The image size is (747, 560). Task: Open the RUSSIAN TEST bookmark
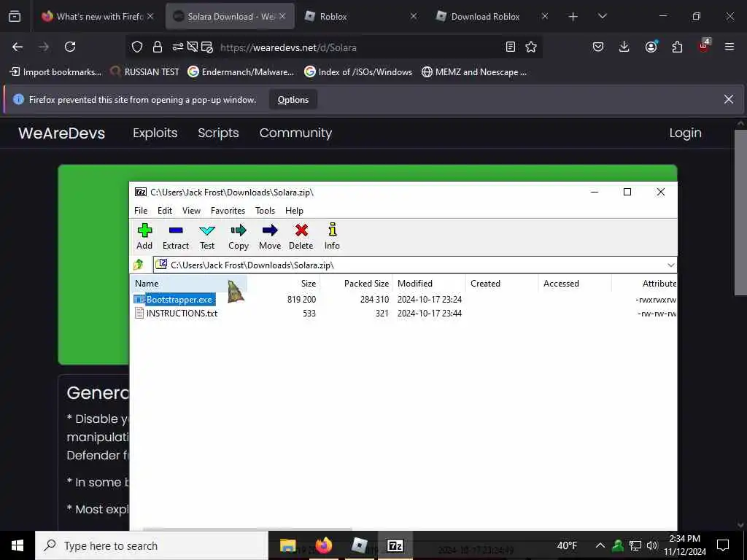click(x=144, y=72)
